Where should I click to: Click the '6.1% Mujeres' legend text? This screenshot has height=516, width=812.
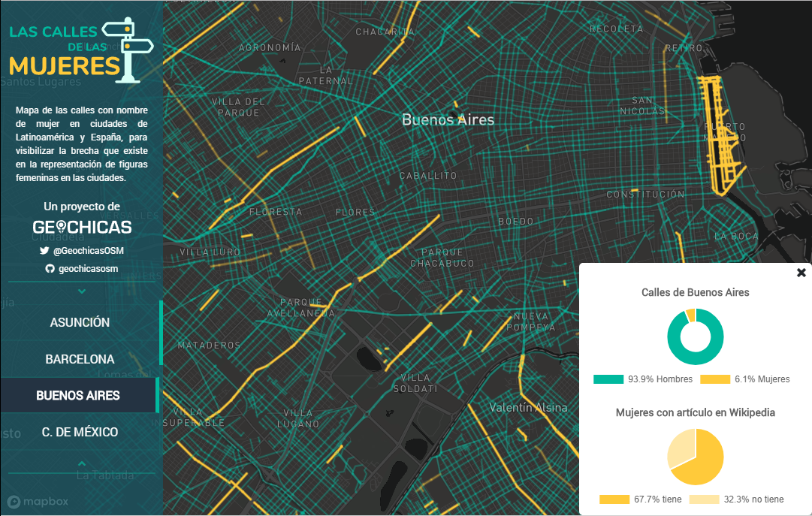coord(762,379)
